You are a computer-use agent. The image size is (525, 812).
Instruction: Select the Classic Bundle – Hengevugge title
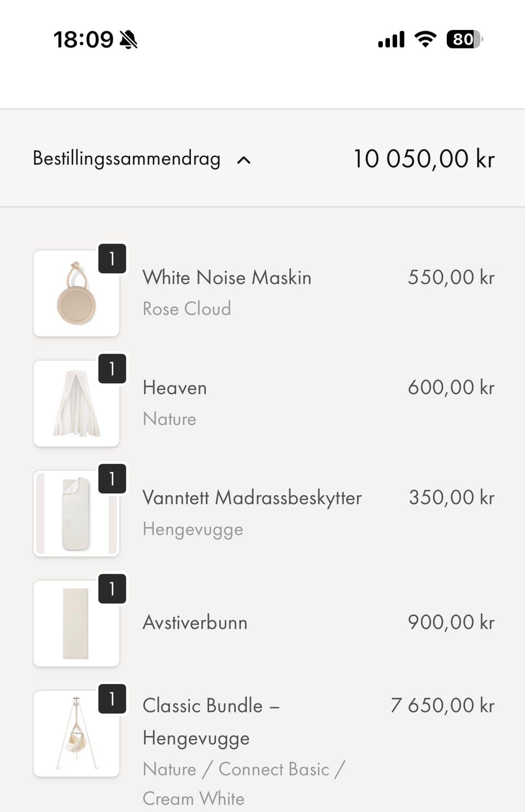pyautogui.click(x=211, y=721)
